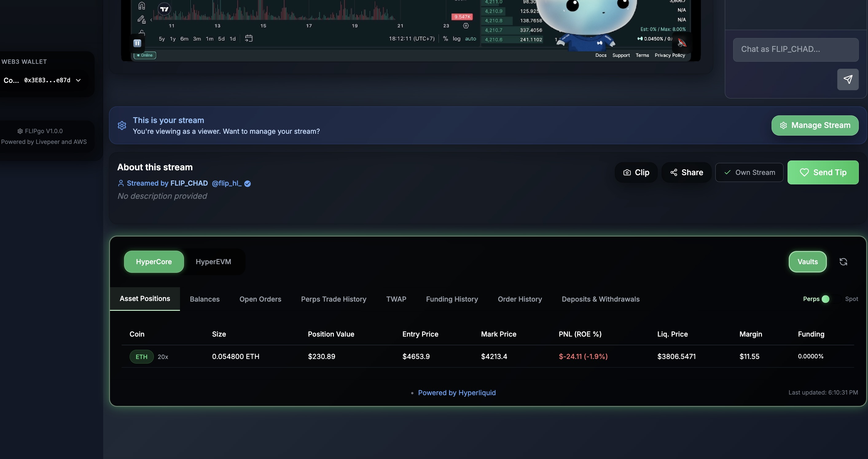868x459 pixels.
Task: Click the margin value $11.55
Action: point(749,356)
